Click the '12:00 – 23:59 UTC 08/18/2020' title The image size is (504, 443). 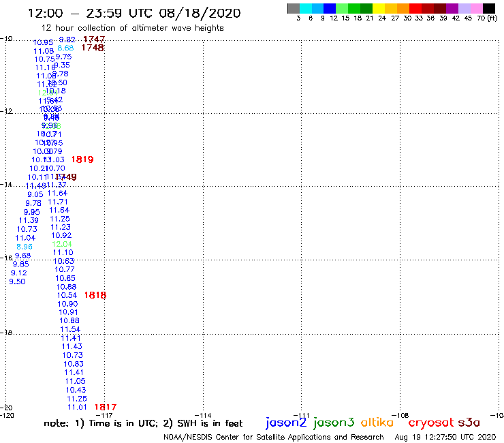(134, 13)
